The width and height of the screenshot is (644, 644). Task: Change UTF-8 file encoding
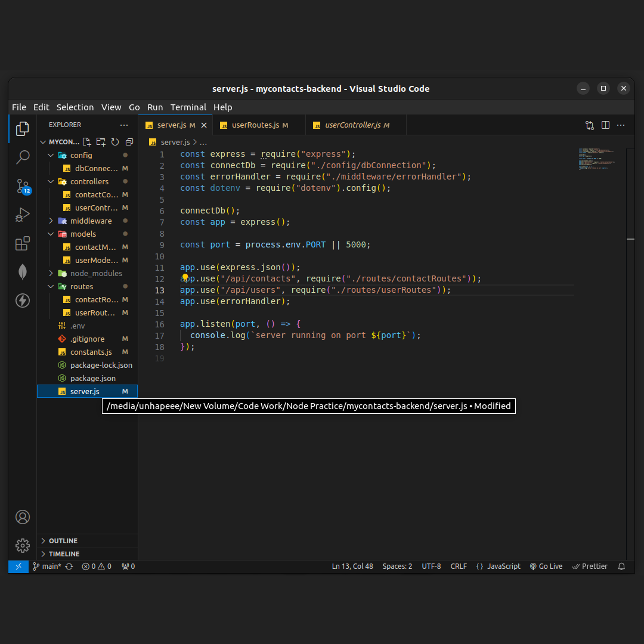pyautogui.click(x=431, y=566)
